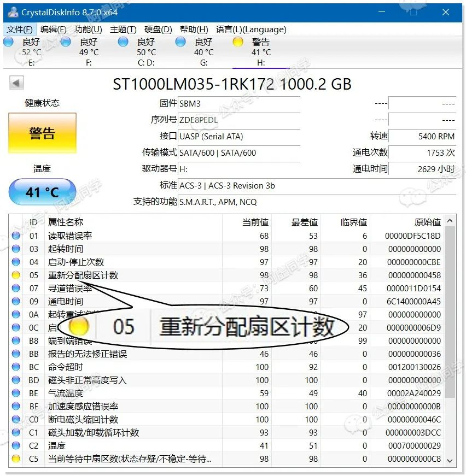Screen dimensions: 466x476
Task: Click raw value 001200130026
Action: pyautogui.click(x=415, y=367)
